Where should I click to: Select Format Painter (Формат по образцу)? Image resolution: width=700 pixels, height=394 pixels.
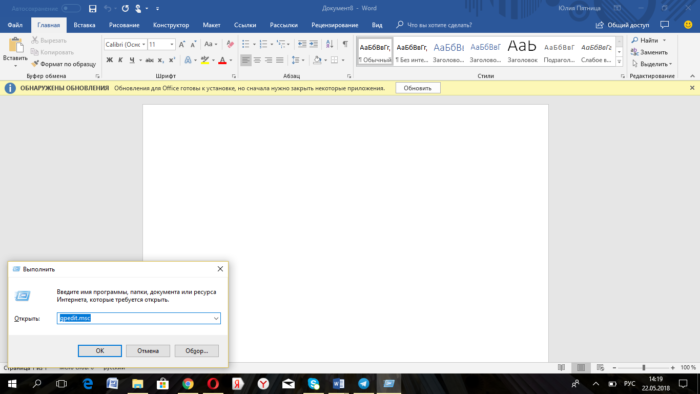click(63, 64)
